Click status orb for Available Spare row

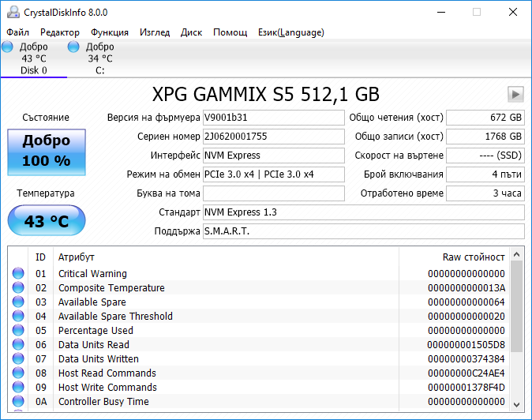pos(18,302)
